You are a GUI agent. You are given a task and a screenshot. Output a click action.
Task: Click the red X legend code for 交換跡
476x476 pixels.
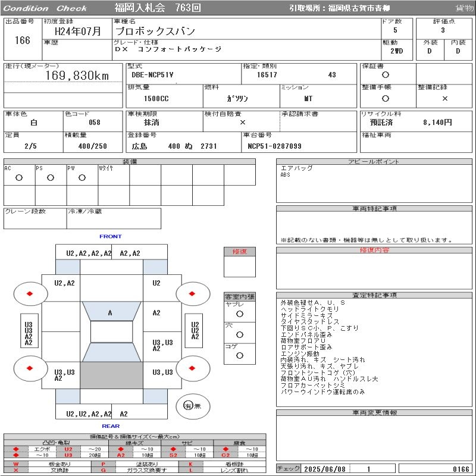point(16,470)
